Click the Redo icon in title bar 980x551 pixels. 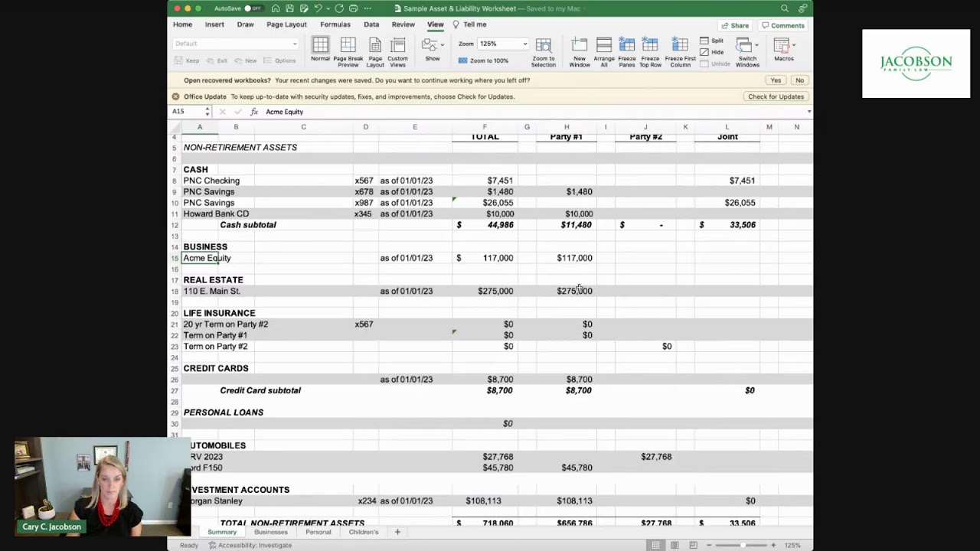pos(339,8)
